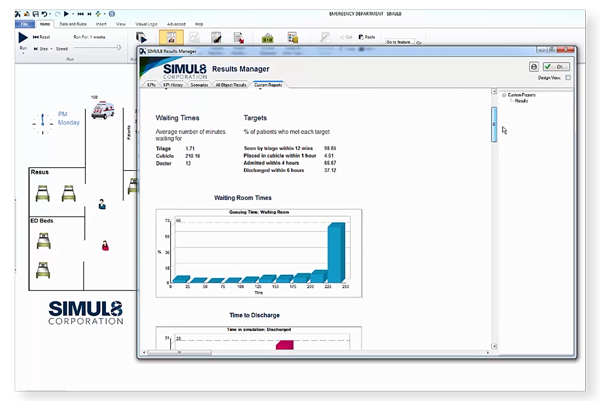Select the Custom Reports tree item
Screen dimensions: 600x401
pos(522,95)
